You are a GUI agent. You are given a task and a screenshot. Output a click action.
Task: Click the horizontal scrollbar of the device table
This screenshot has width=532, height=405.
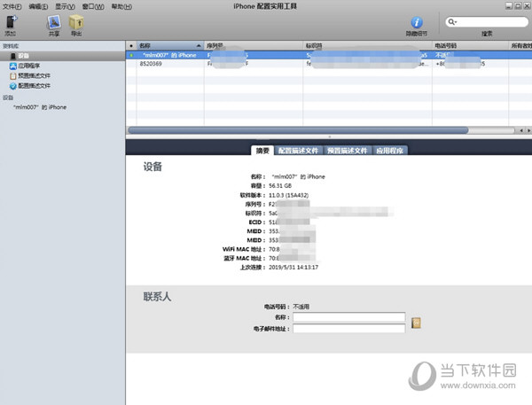pyautogui.click(x=298, y=130)
